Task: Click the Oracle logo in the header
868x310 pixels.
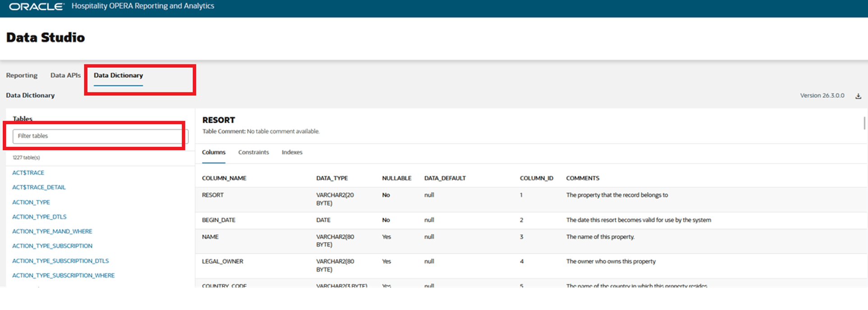Action: point(37,6)
